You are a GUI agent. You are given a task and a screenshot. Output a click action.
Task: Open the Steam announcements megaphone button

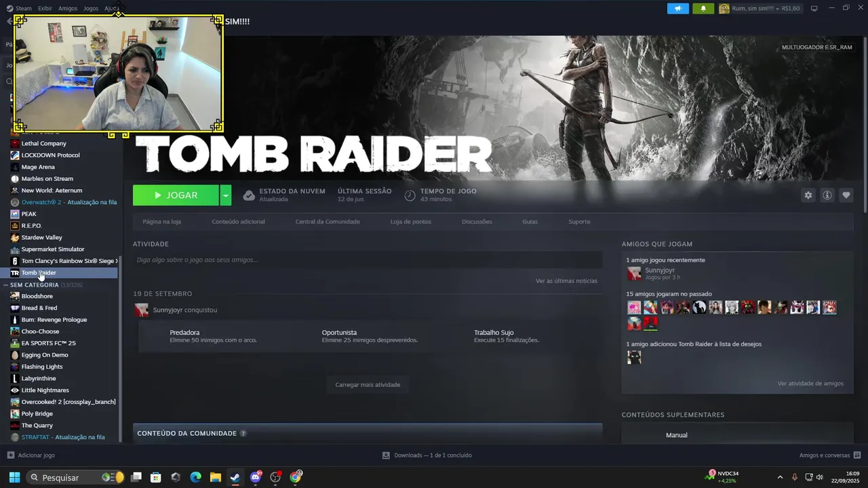click(x=678, y=8)
